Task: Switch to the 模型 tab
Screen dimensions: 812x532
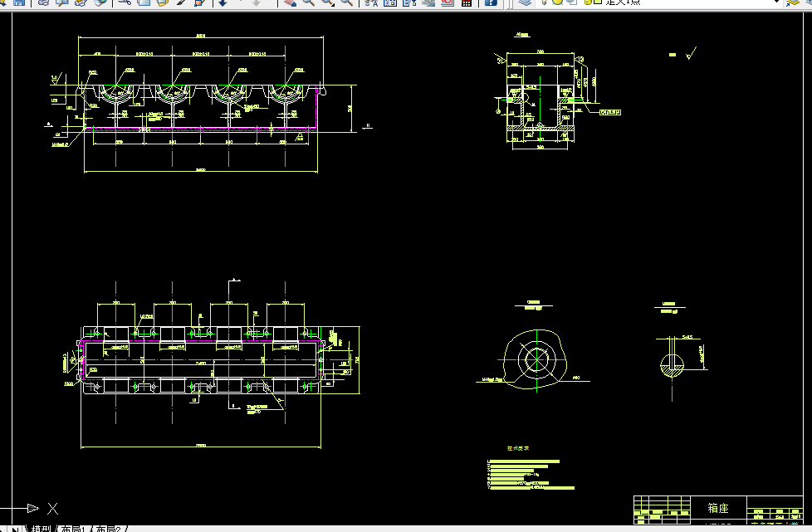Action: pyautogui.click(x=41, y=529)
